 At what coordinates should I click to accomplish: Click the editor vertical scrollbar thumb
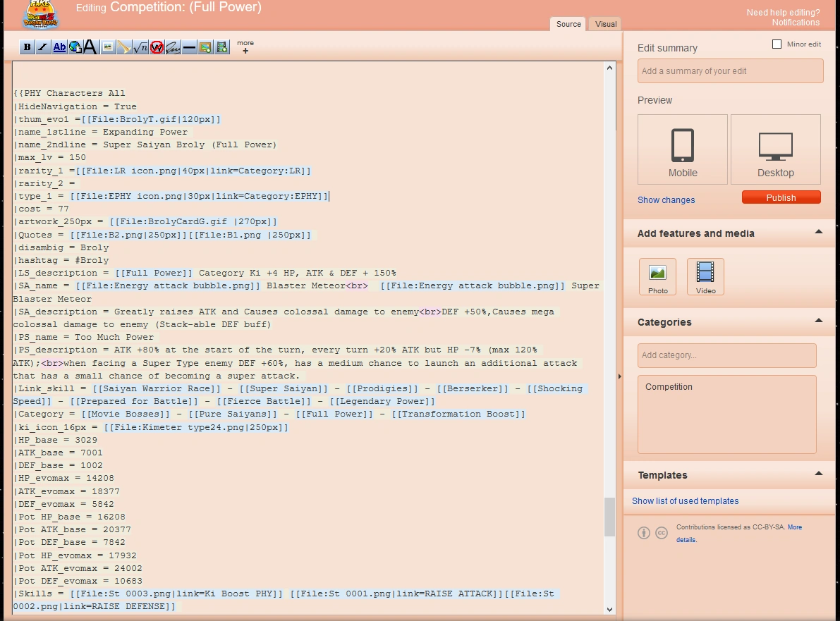click(609, 517)
